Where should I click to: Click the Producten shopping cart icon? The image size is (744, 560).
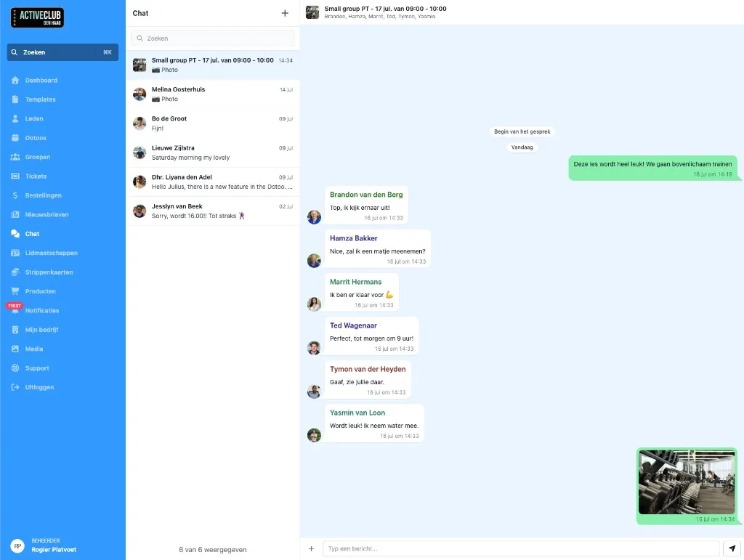[x=15, y=291]
